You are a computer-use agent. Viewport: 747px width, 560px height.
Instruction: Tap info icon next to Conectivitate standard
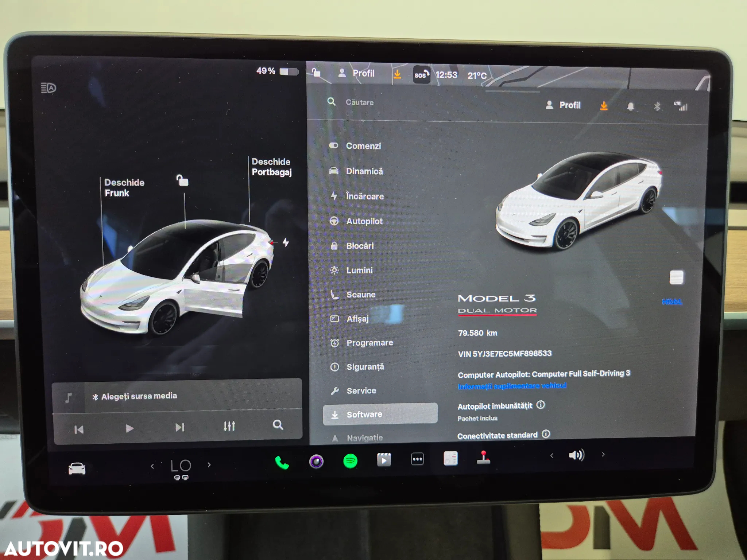point(546,434)
